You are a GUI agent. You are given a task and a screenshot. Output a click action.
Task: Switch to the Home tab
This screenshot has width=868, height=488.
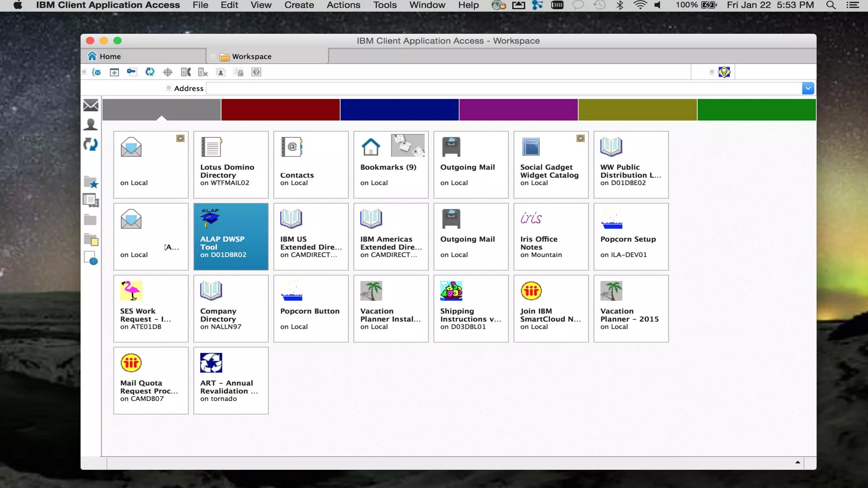coord(143,56)
